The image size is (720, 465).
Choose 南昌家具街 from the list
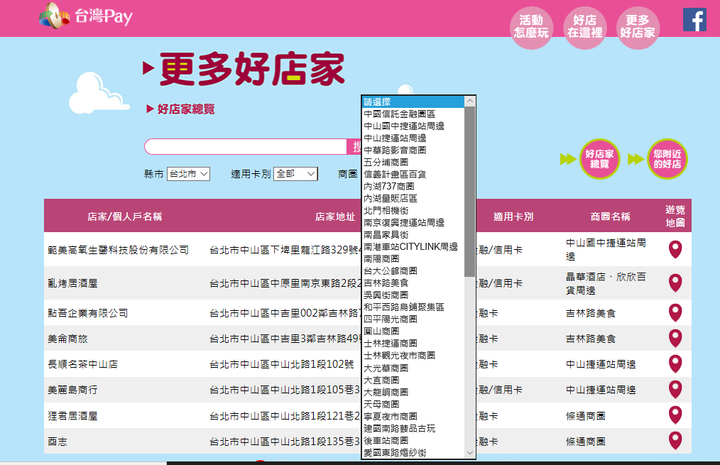(413, 235)
